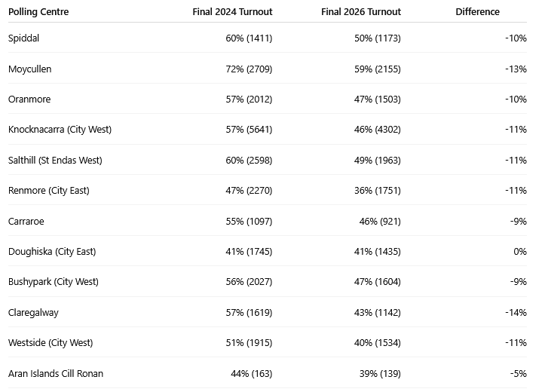Select the Final 2026 Turnout header
The height and width of the screenshot is (392, 545).
361,12
